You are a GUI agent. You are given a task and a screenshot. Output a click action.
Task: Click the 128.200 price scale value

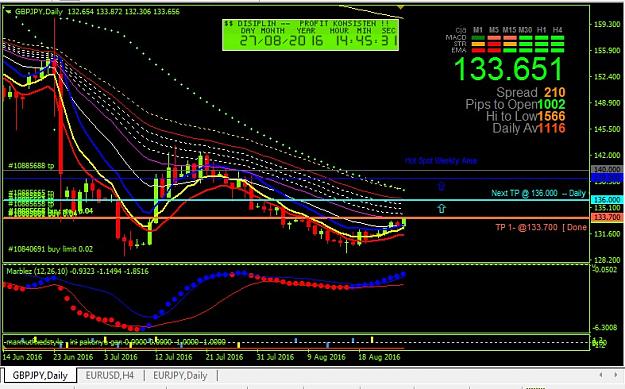click(607, 260)
